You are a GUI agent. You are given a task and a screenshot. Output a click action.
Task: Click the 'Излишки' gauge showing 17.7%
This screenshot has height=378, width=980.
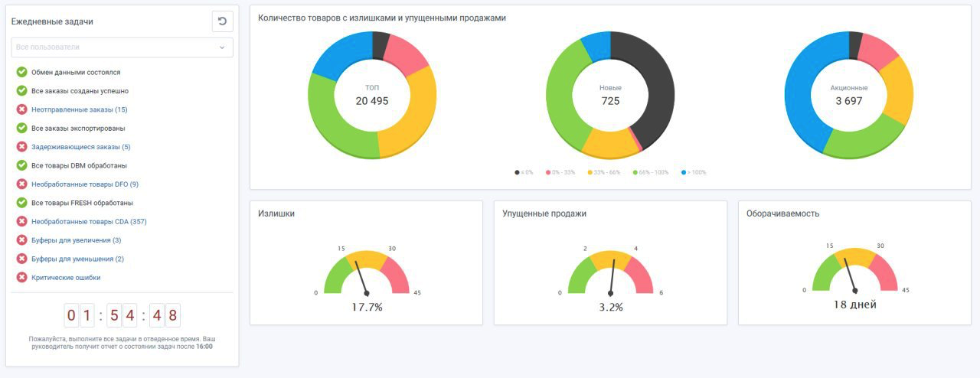tap(367, 275)
